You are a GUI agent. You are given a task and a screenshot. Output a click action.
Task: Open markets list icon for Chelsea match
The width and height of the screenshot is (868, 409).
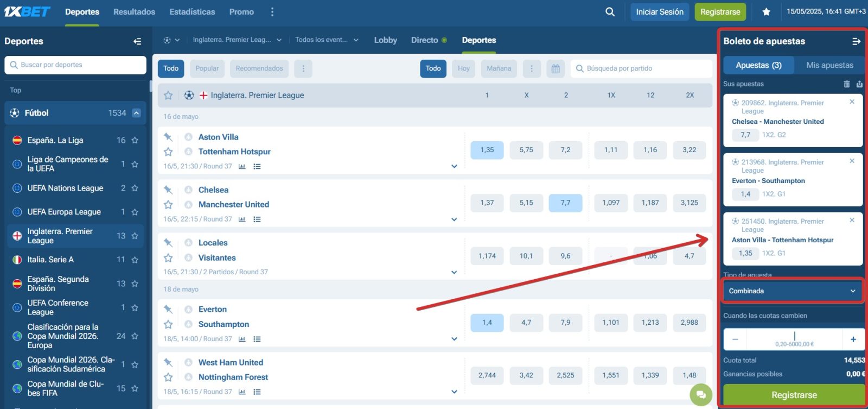pyautogui.click(x=257, y=219)
